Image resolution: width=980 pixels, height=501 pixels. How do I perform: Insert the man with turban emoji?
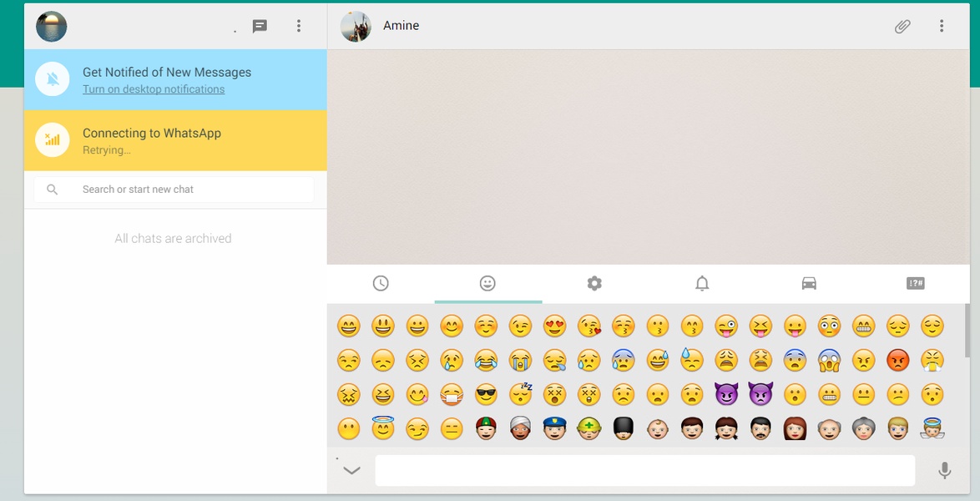(x=520, y=428)
